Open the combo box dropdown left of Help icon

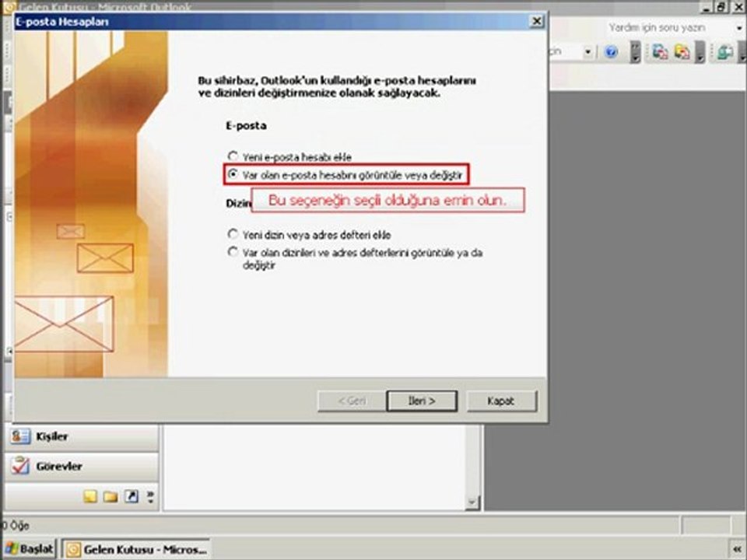(x=588, y=51)
